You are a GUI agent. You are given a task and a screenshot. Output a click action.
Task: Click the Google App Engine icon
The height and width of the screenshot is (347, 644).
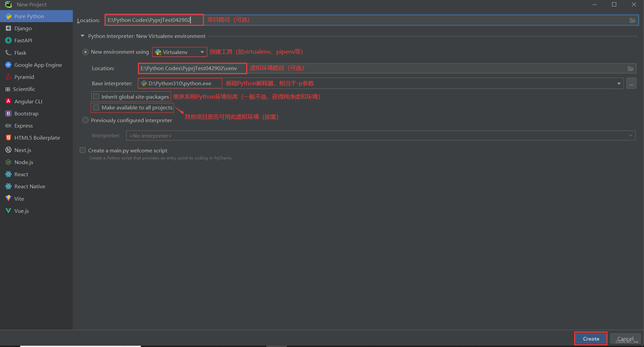(8, 65)
